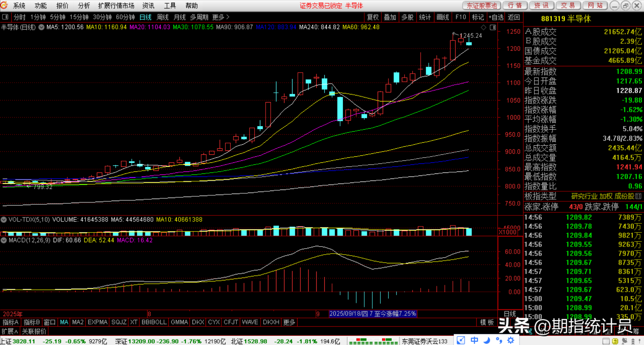Click the diamond marker icon on chart
The image size is (644, 345).
[x=484, y=27]
